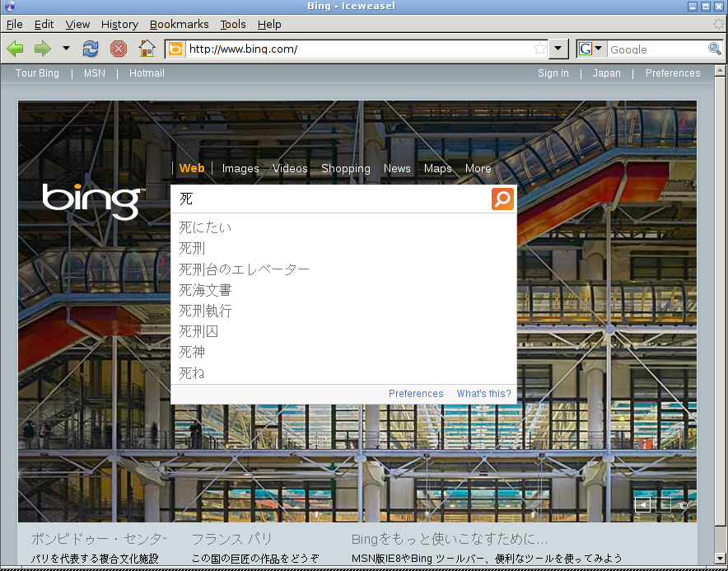Open the Edit menu

tap(44, 24)
